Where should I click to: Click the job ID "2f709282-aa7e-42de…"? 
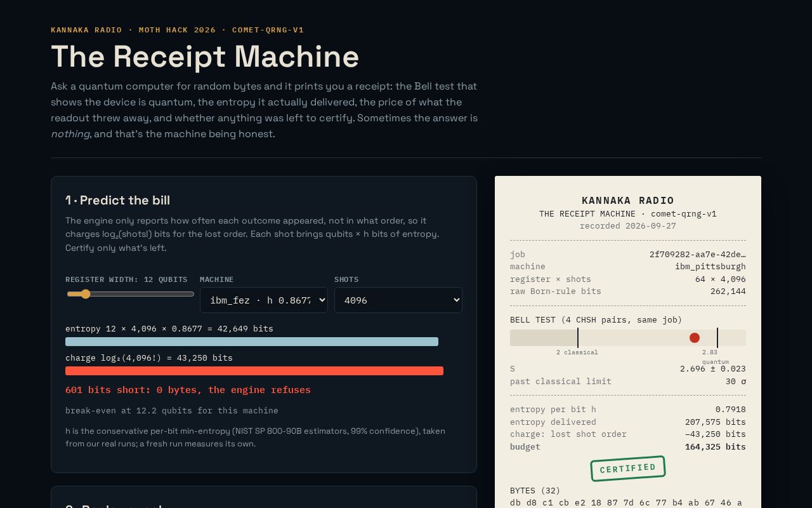(x=698, y=255)
